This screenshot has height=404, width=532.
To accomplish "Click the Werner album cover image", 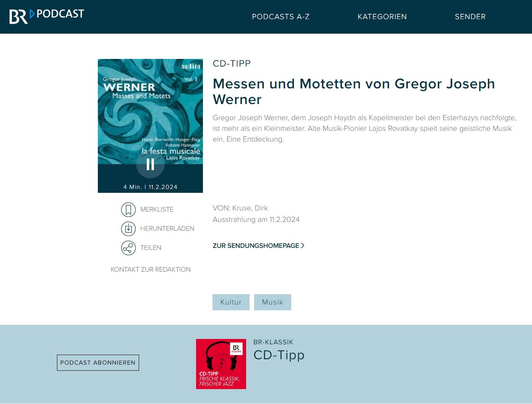I will pos(150,112).
